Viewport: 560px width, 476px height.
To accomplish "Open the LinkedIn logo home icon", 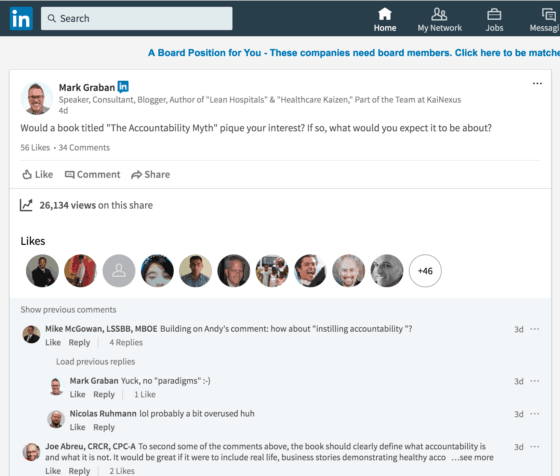I will [21, 19].
